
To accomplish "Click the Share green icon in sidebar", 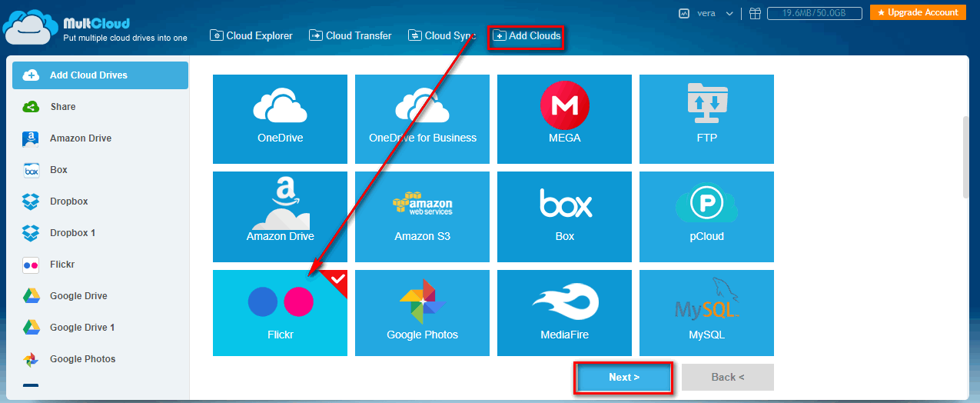I will [x=31, y=107].
